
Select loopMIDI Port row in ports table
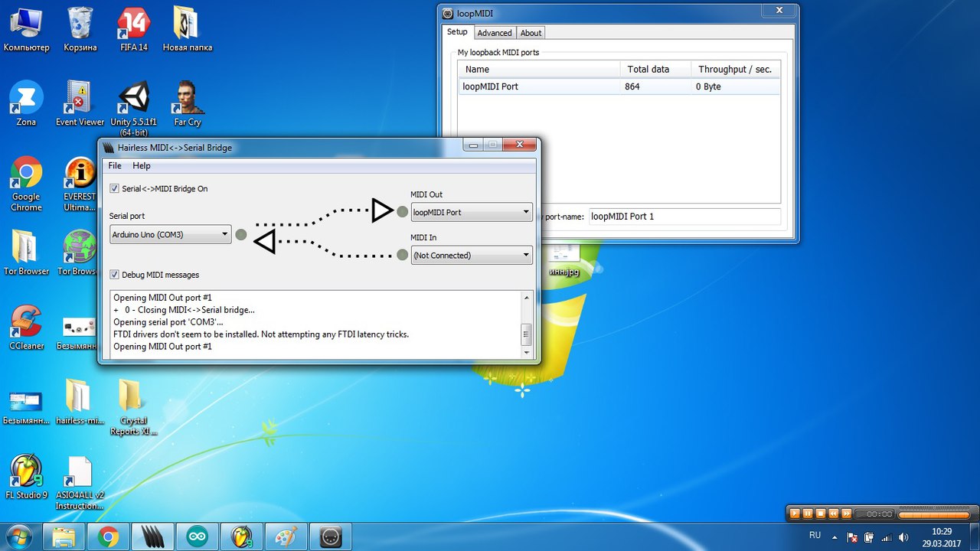click(619, 86)
